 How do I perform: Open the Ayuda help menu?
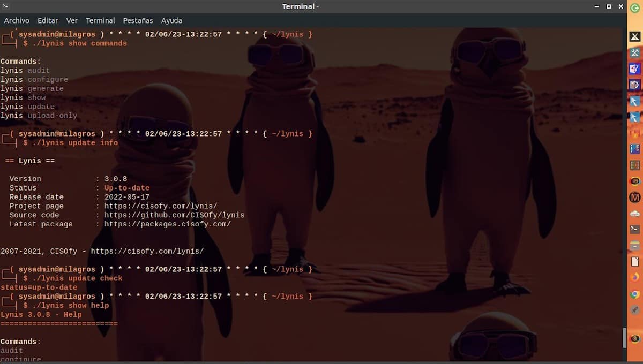(x=171, y=20)
